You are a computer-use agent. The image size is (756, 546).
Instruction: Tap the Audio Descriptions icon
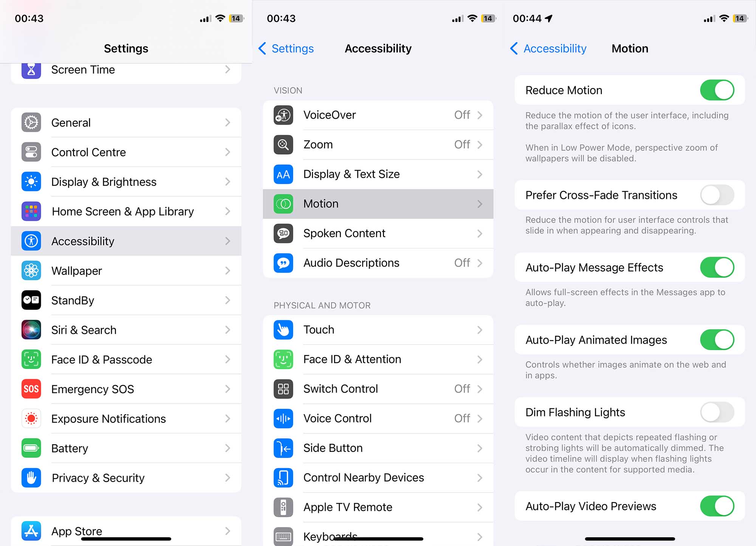pos(283,262)
